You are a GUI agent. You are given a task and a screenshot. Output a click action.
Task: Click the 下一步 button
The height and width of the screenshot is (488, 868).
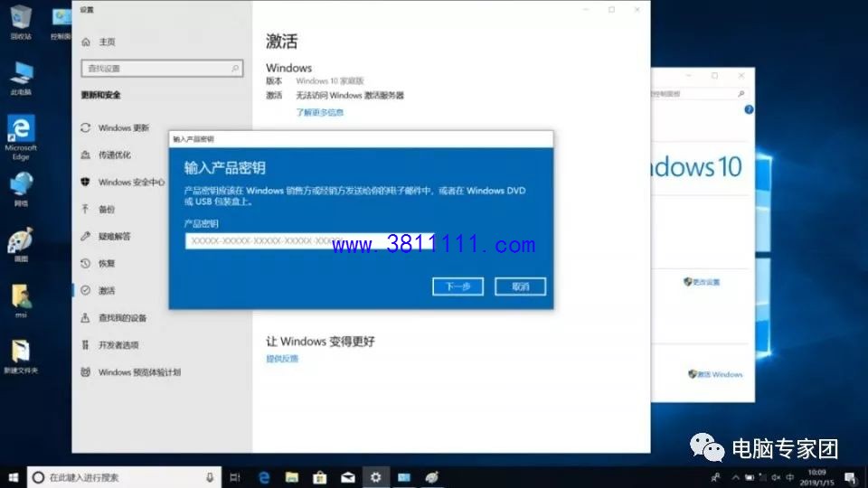point(458,286)
